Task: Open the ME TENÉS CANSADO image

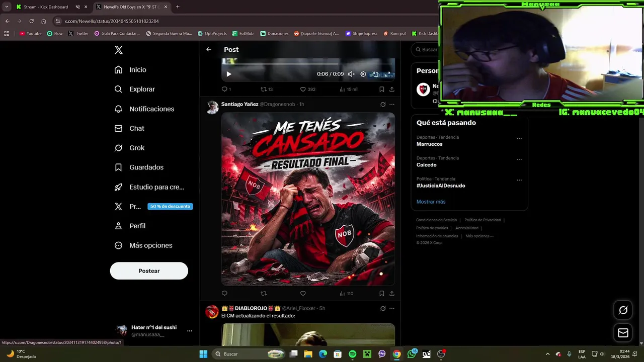Action: pos(308,199)
